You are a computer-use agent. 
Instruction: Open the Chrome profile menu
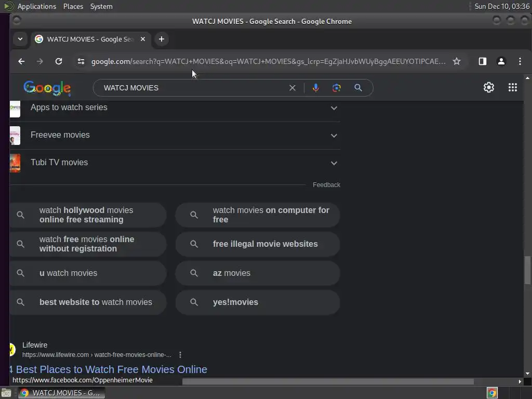[x=501, y=61]
